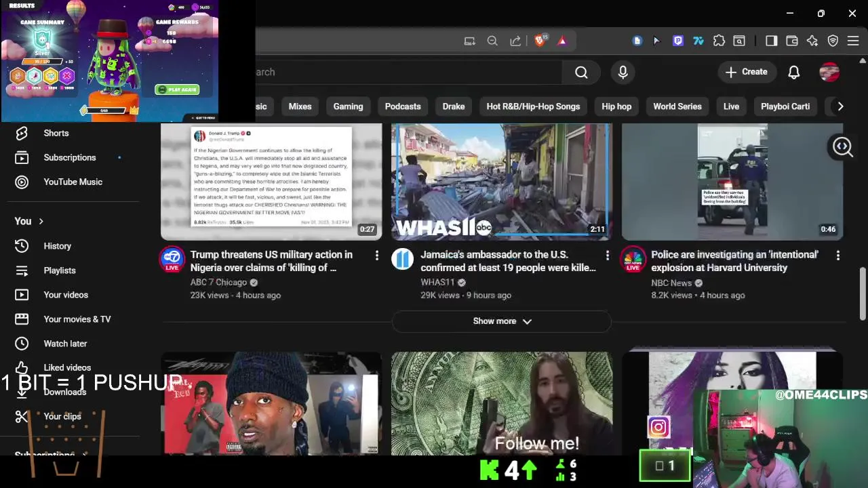Open watch History in the sidebar
Screen dimensions: 868x488
[x=57, y=246]
